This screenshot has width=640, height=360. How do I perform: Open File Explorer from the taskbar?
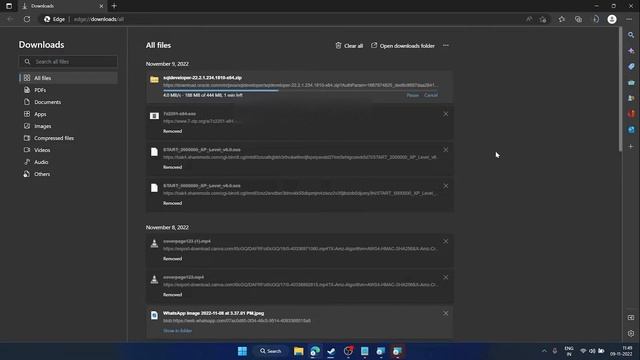[298, 351]
